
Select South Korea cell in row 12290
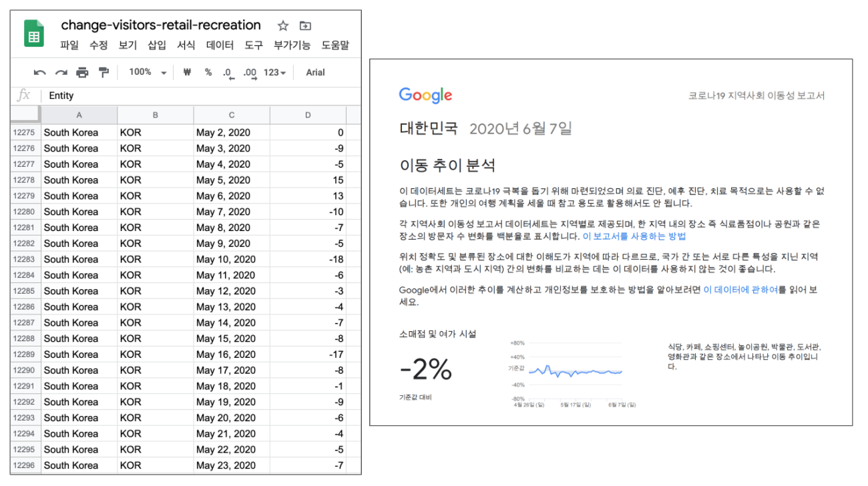[79, 370]
